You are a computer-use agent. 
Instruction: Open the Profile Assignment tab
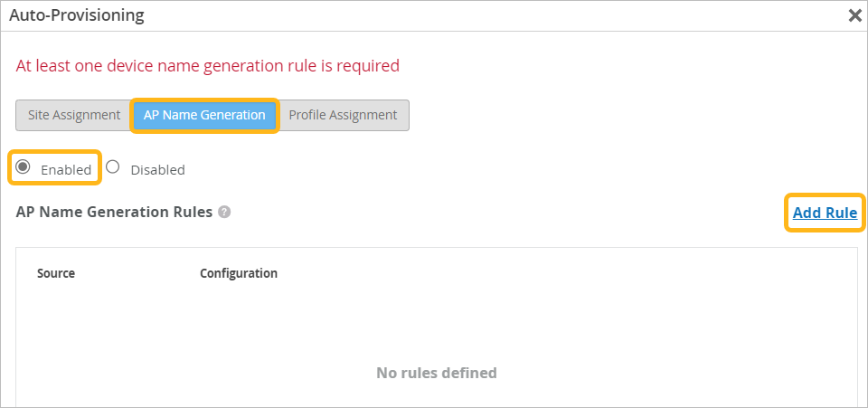pos(343,115)
